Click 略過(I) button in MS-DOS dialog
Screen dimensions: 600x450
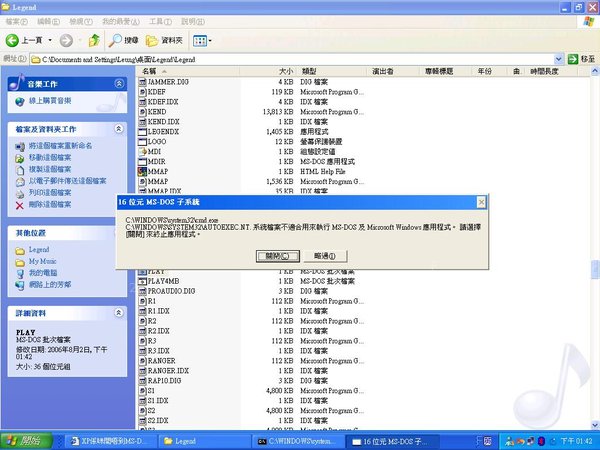[x=325, y=256]
